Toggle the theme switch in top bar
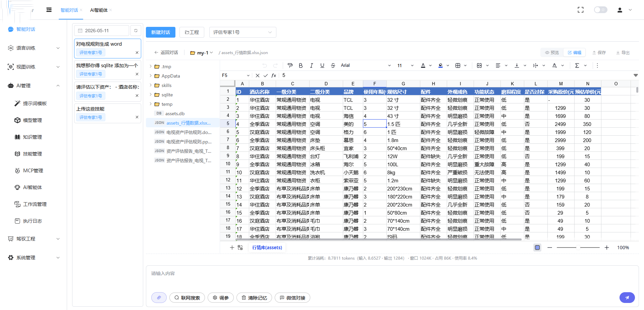 tap(600, 10)
